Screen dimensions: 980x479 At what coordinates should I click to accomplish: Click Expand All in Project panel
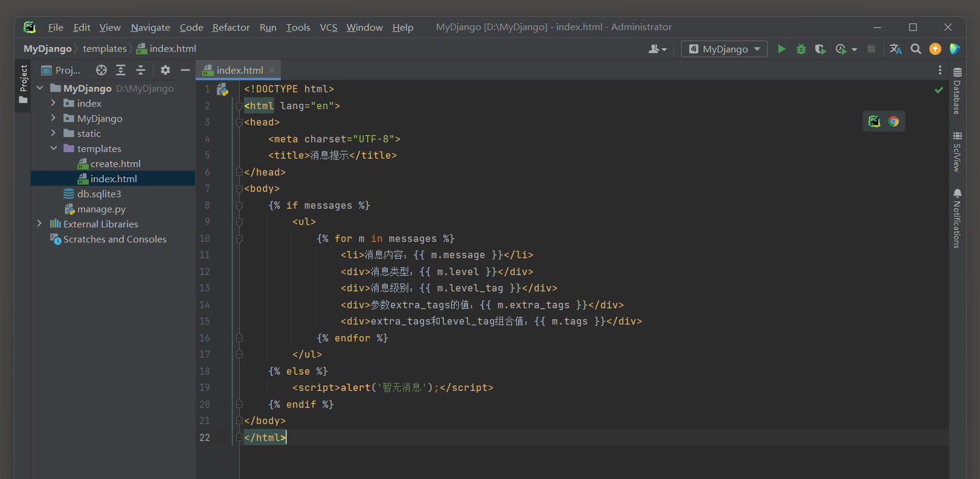tap(121, 70)
